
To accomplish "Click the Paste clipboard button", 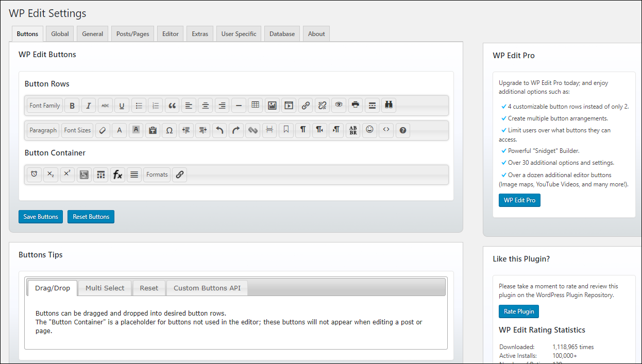I will [x=153, y=130].
